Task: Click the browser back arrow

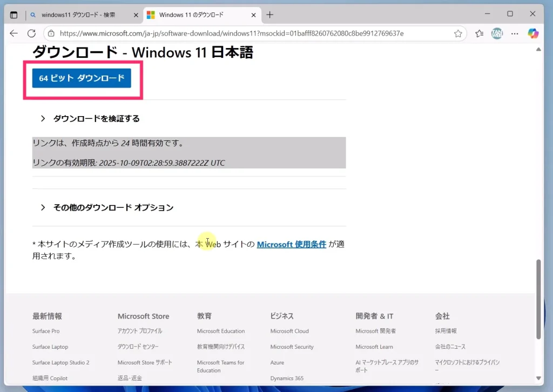Action: (14, 33)
